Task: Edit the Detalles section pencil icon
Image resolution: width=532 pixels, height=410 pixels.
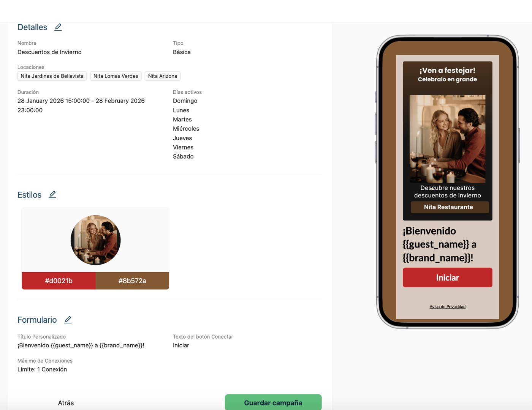Action: click(x=58, y=27)
